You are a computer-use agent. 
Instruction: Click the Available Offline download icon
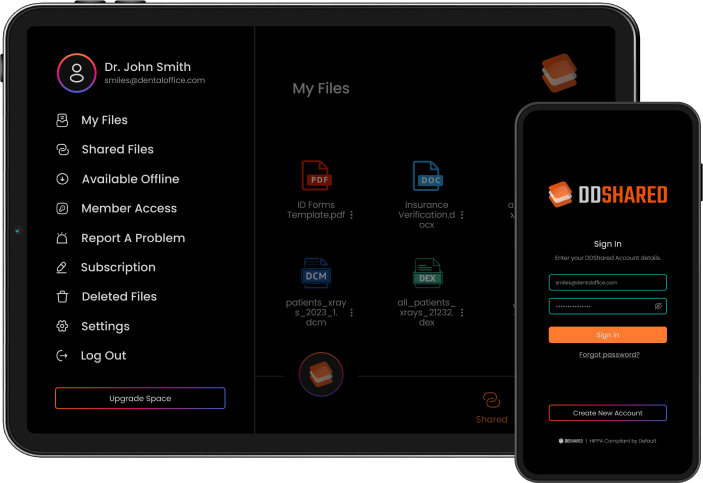(62, 179)
